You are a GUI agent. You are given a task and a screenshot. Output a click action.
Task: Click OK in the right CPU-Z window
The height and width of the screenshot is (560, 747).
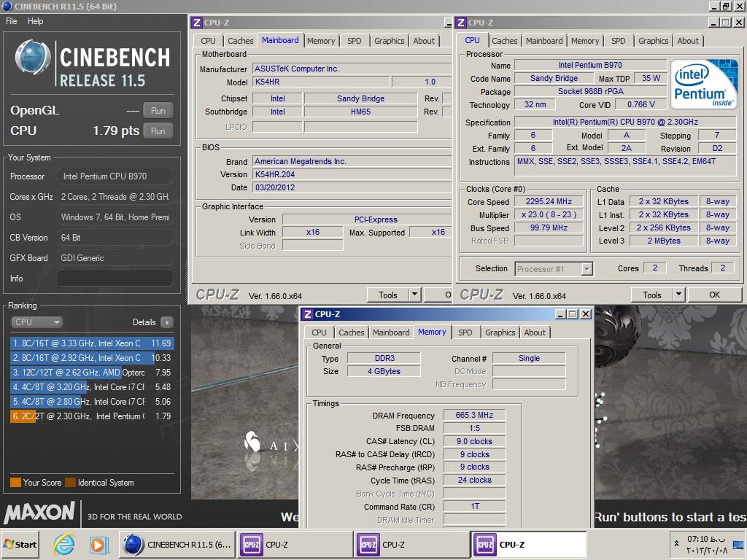[x=714, y=295]
